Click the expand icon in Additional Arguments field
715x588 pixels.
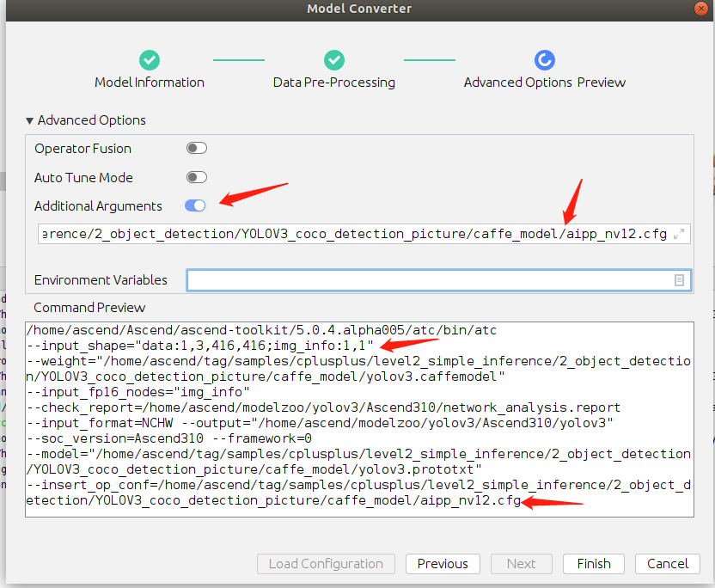tap(679, 234)
